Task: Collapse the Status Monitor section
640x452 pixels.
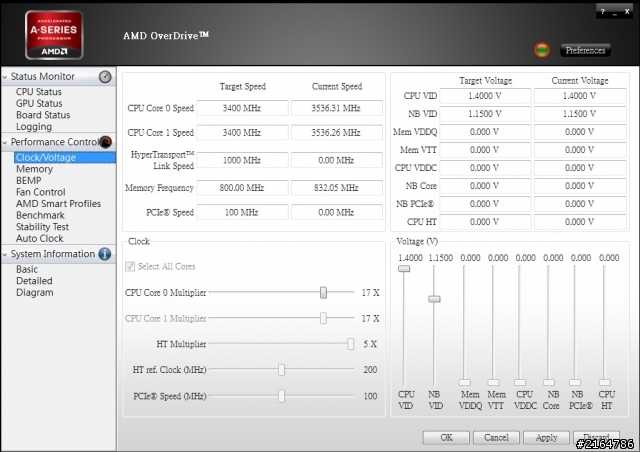Action: (5, 77)
